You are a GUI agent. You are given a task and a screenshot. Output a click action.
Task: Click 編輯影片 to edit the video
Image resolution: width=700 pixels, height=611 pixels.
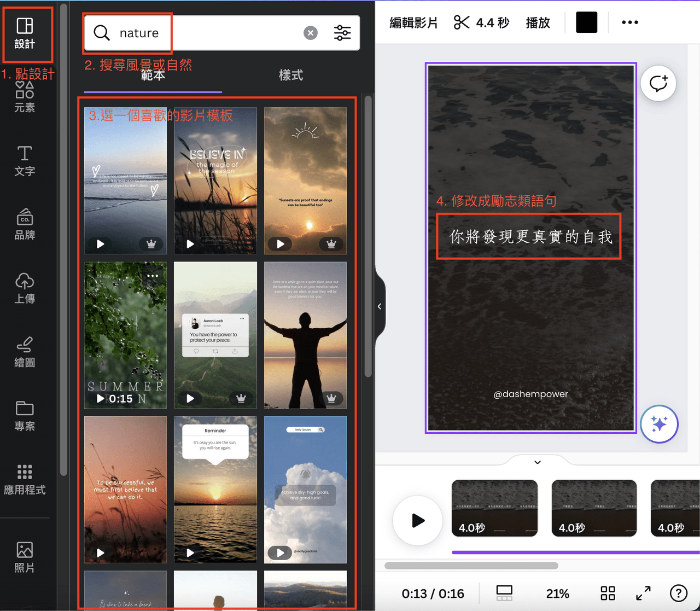413,22
